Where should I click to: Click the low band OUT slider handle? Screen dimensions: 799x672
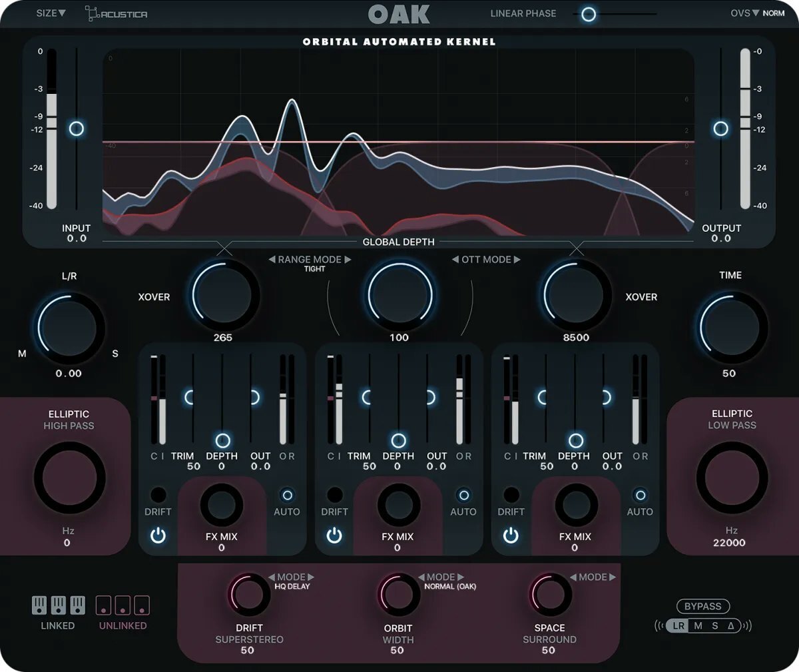click(x=254, y=398)
